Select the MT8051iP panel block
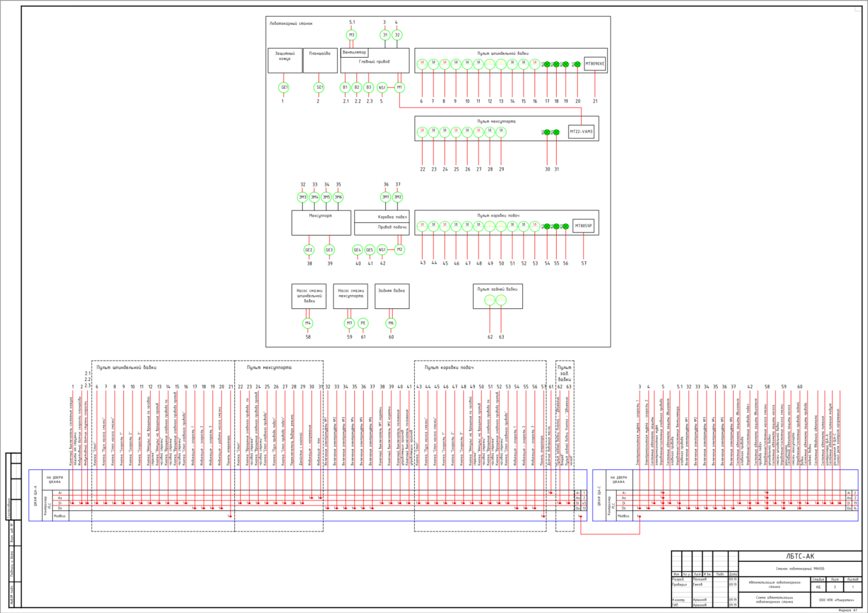This screenshot has width=868, height=613. (x=583, y=226)
